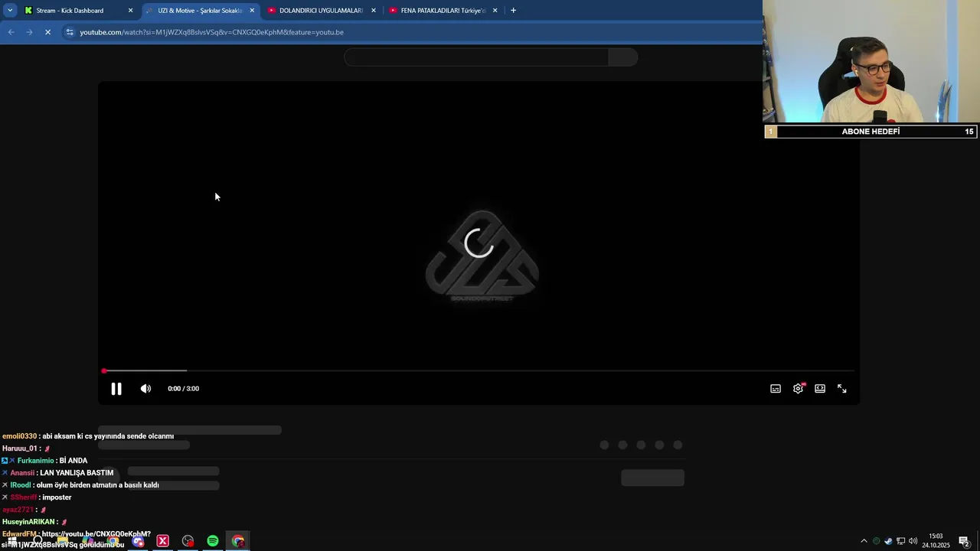Open the Windows notification center
The height and width of the screenshot is (551, 980).
pos(964,541)
